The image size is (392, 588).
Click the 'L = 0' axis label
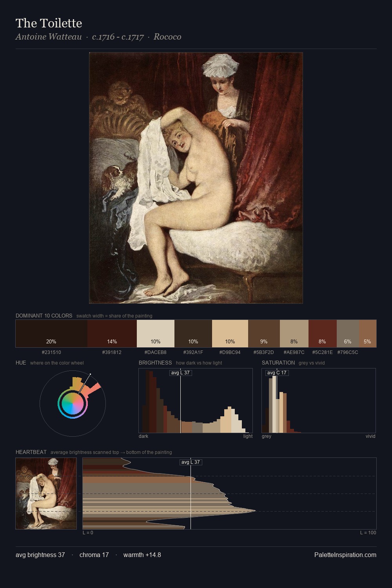point(88,533)
